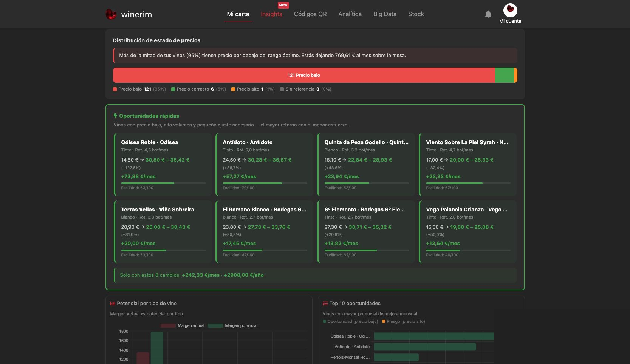Open Mi cuenta profile avatar
Screen dimensions: 630x364
510,10
